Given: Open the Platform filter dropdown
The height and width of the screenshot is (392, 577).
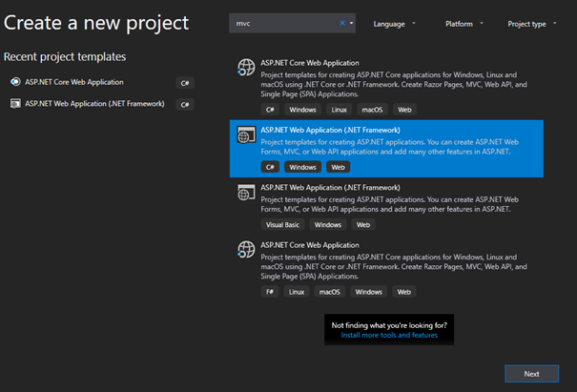Looking at the screenshot, I should (464, 24).
